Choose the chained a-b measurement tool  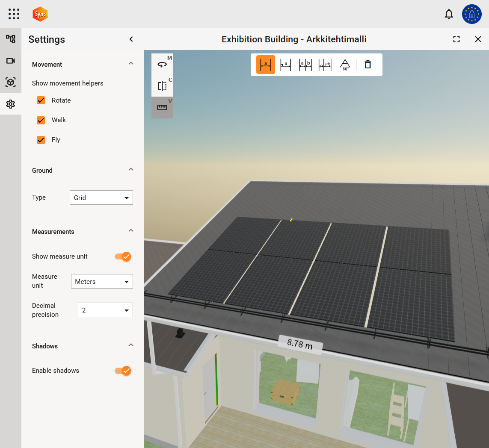point(305,65)
